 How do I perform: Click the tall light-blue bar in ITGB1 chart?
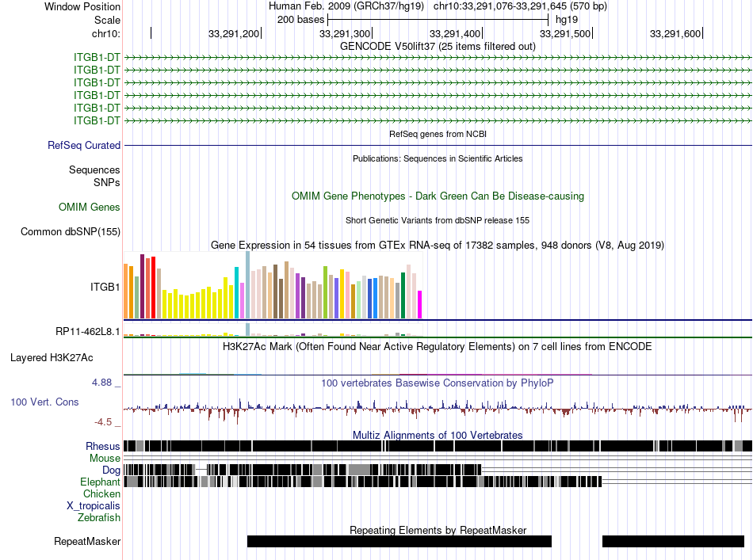pos(248,285)
